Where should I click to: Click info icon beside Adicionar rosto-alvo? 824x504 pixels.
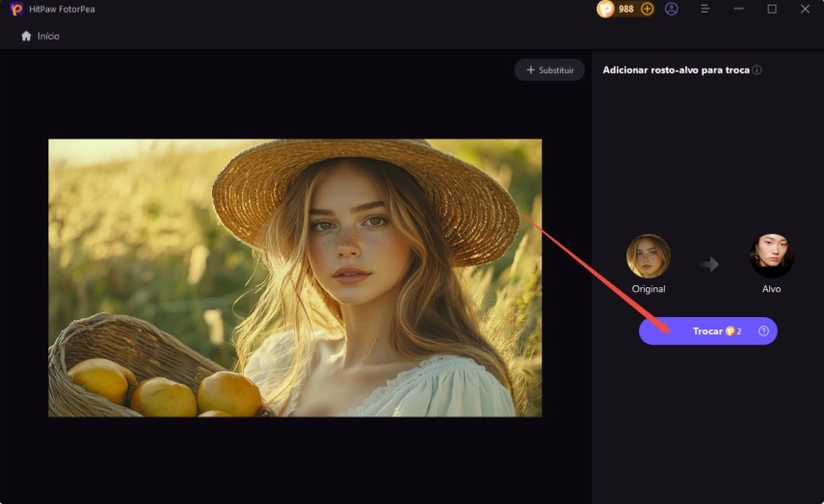(x=757, y=70)
